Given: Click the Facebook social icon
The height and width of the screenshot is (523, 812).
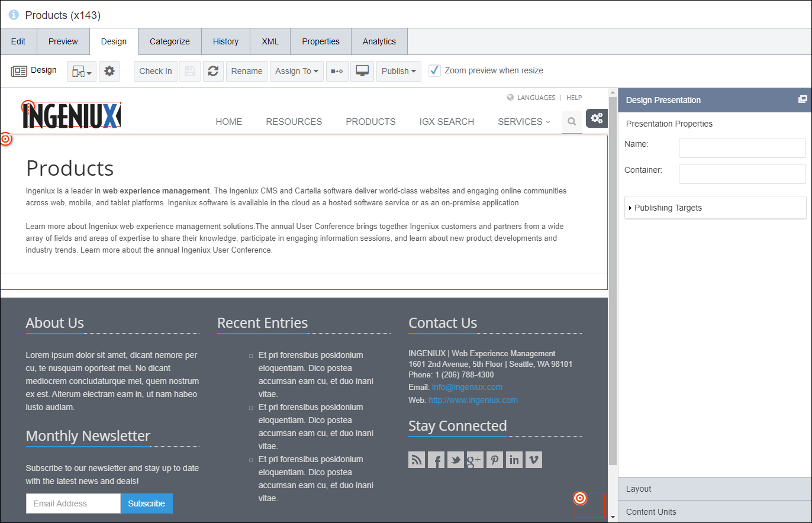Looking at the screenshot, I should (436, 460).
